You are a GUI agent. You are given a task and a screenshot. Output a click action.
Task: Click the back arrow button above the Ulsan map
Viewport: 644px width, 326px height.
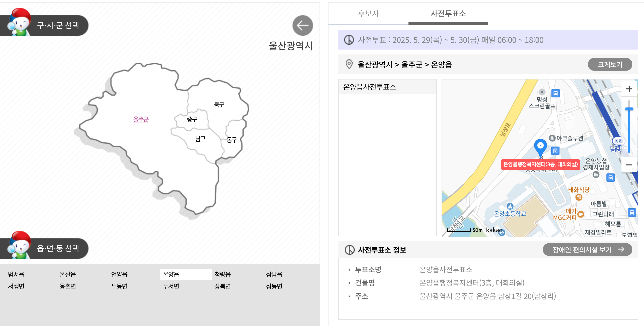pyautogui.click(x=303, y=25)
